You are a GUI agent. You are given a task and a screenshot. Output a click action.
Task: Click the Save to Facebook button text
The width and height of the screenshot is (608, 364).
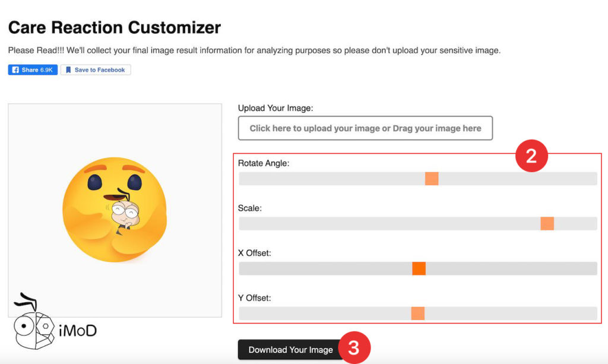tap(99, 70)
